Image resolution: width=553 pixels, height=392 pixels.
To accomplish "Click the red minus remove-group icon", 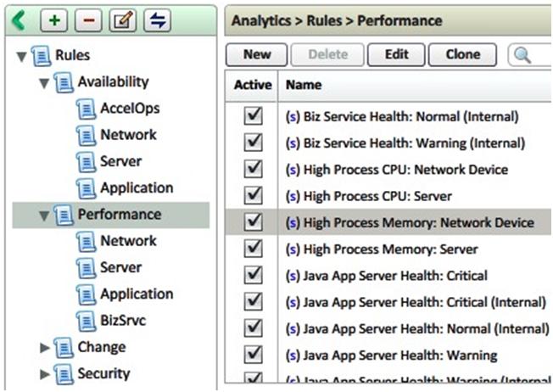I will pyautogui.click(x=88, y=20).
